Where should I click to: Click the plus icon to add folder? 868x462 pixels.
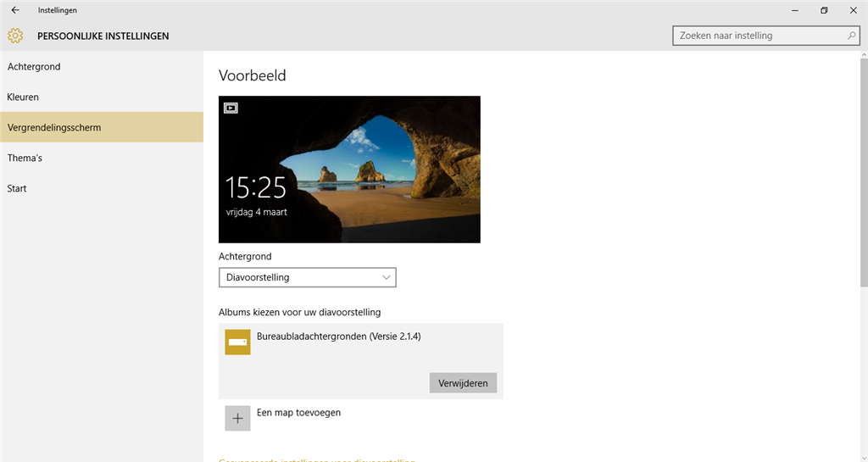pyautogui.click(x=237, y=418)
